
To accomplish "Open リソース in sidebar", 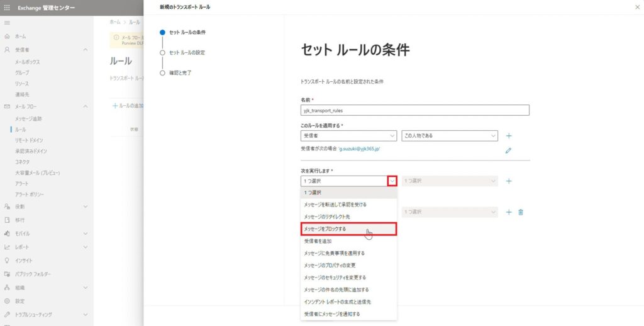I will 22,84.
